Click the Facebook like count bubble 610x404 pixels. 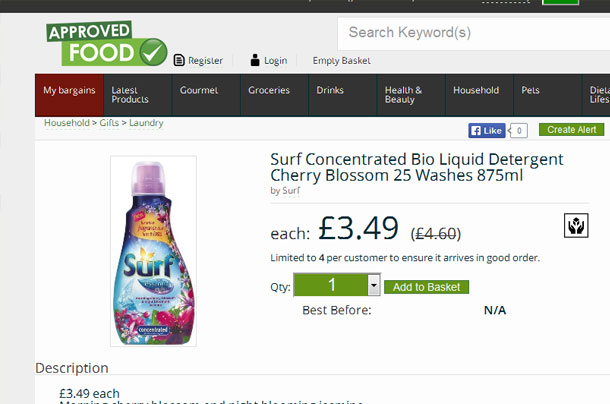click(x=519, y=130)
